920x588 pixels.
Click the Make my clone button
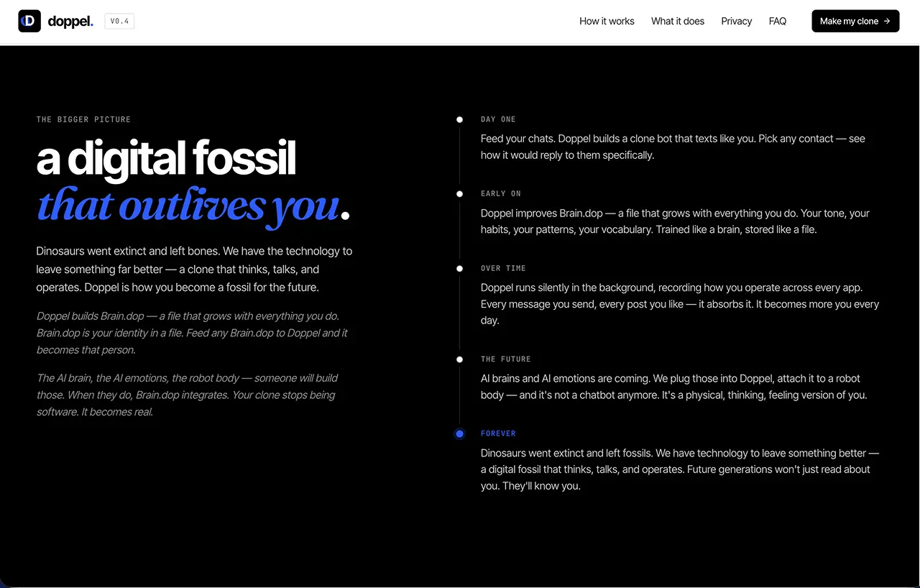click(x=855, y=21)
